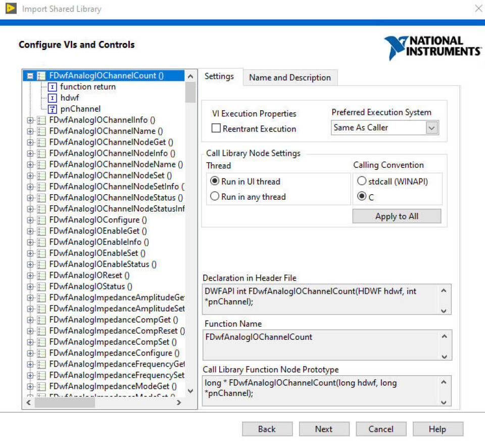Select the pnChannel parameter row
485x448 pixels.
coord(80,109)
